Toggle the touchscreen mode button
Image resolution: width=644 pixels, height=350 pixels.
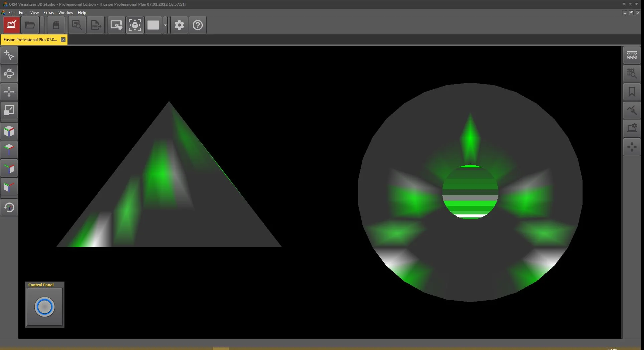coord(116,25)
